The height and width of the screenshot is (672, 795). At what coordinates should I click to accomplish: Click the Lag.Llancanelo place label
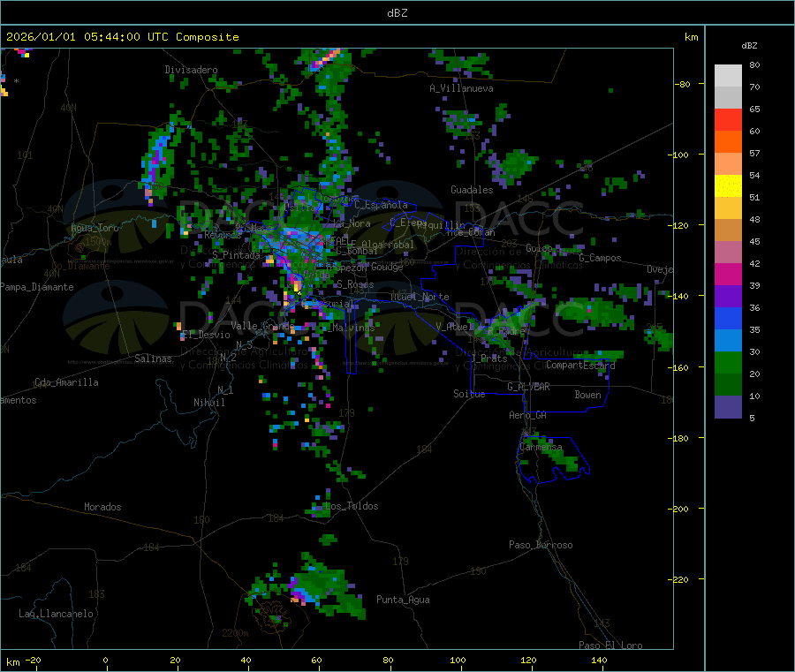pos(56,614)
